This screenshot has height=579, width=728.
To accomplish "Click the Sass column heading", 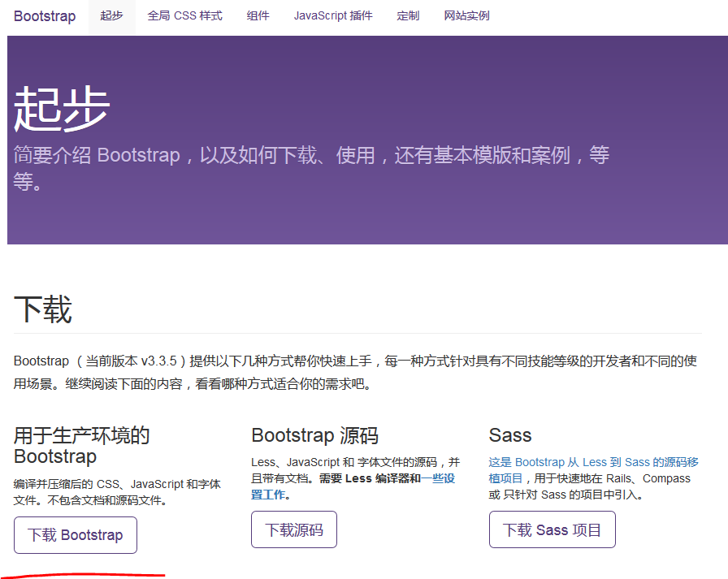I will pos(509,435).
